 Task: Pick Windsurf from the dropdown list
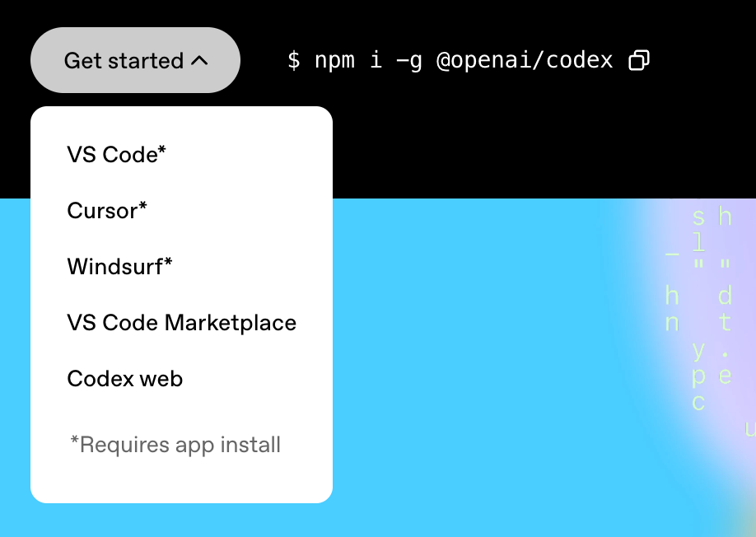pos(119,267)
